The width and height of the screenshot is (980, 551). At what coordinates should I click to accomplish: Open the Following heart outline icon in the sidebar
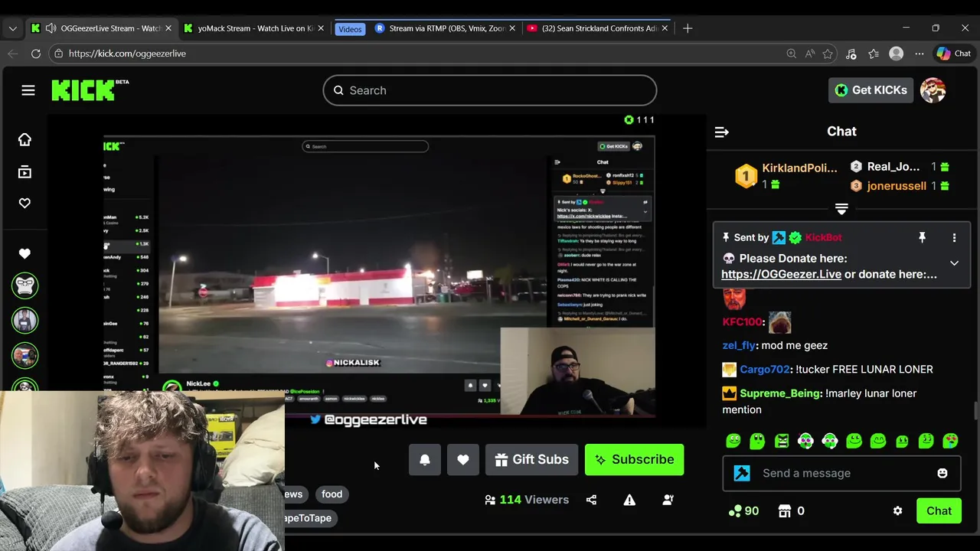tap(24, 203)
